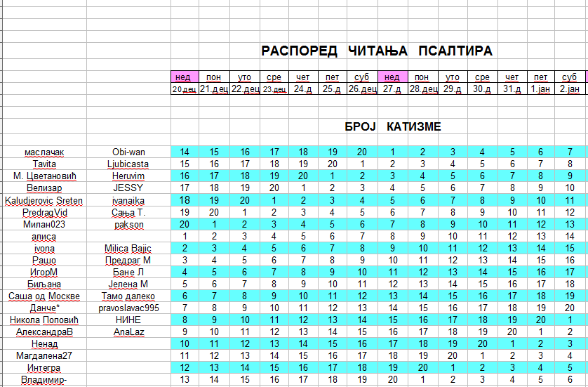
Task: Select the first pink нед header cell
Action: 185,77
